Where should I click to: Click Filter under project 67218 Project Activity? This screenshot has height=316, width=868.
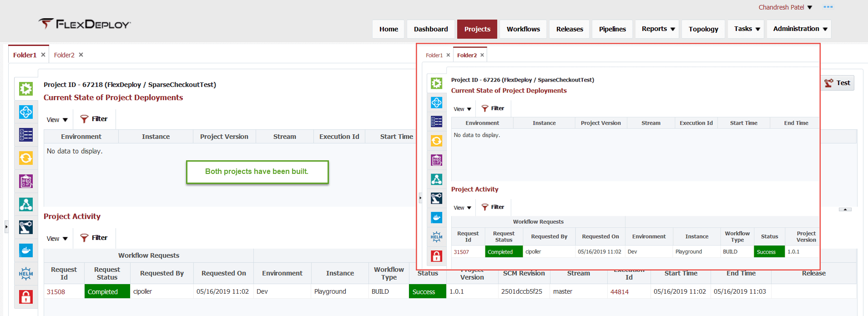tap(94, 238)
